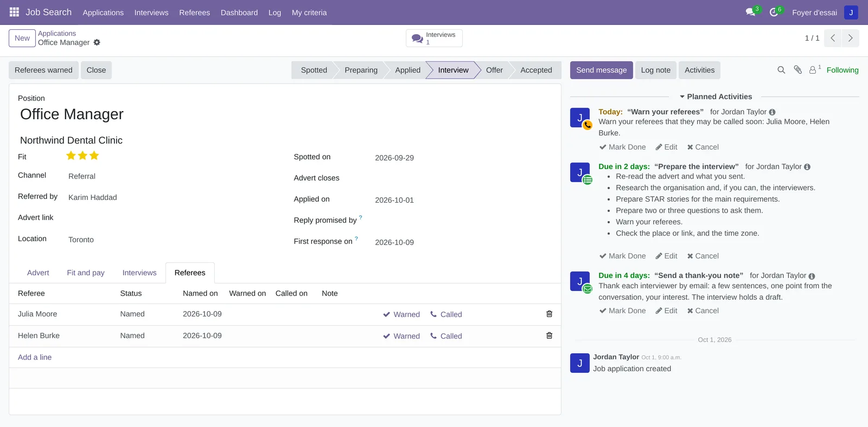This screenshot has height=427, width=868.
Task: Click Send message in chatter
Action: click(601, 70)
